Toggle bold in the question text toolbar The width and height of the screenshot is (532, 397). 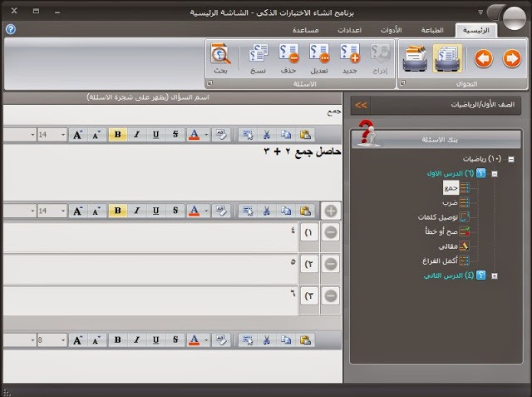117,134
